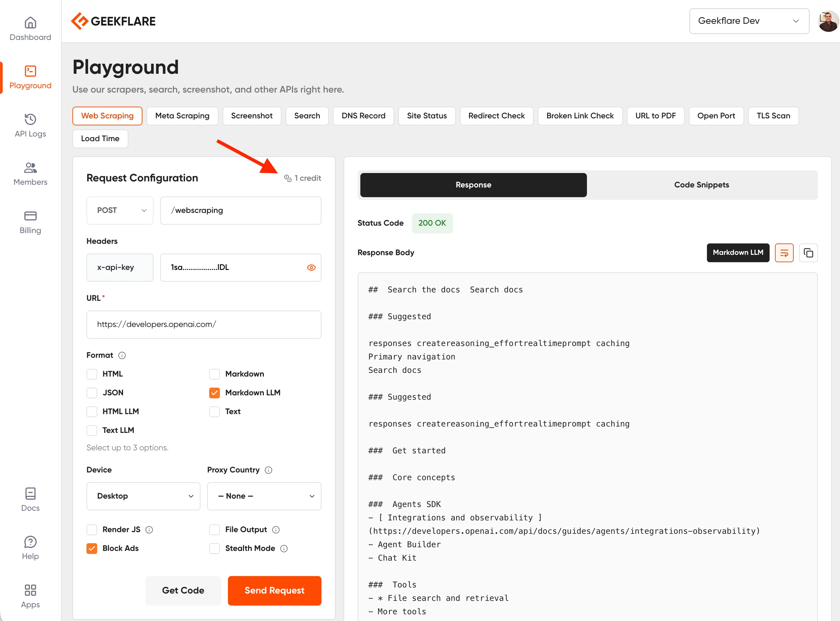The image size is (840, 621).
Task: Click the Markdown LLM response format button
Action: coord(738,252)
